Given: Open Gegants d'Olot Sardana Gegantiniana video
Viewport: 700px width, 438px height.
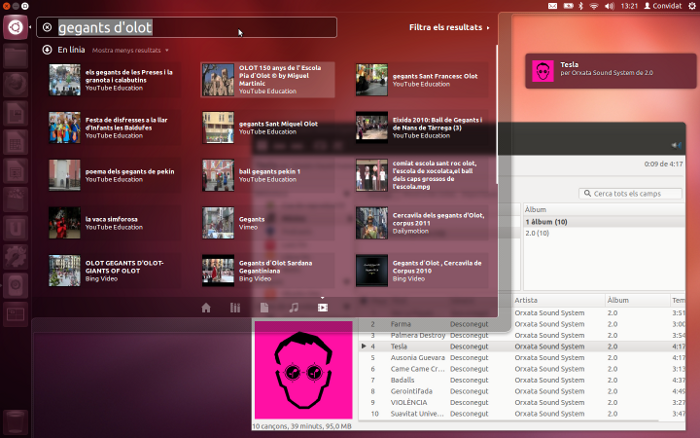Looking at the screenshot, I should click(268, 271).
